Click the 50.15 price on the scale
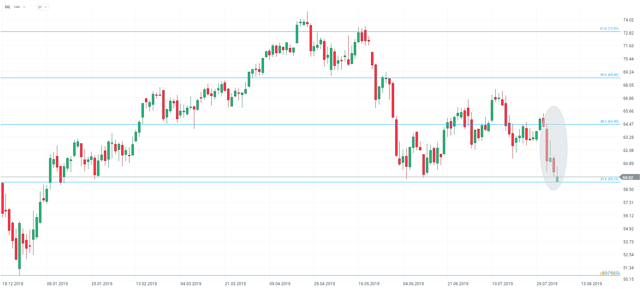The width and height of the screenshot is (644, 289). click(628, 279)
